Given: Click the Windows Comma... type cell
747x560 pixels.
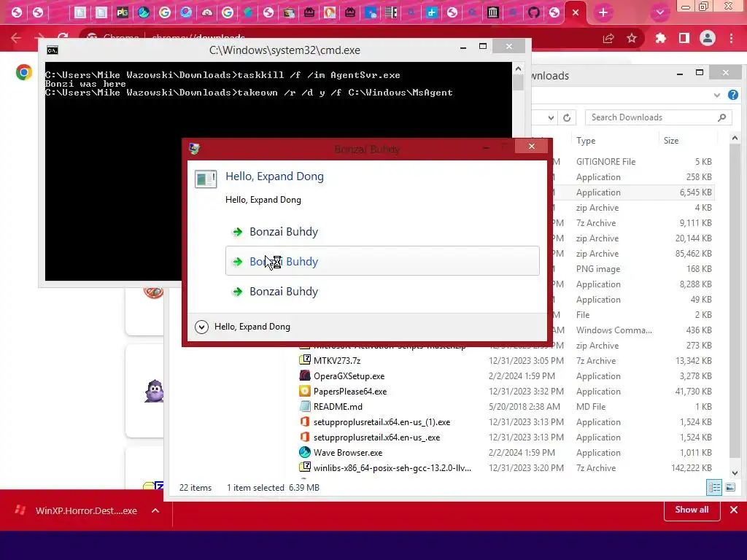Looking at the screenshot, I should (x=614, y=330).
